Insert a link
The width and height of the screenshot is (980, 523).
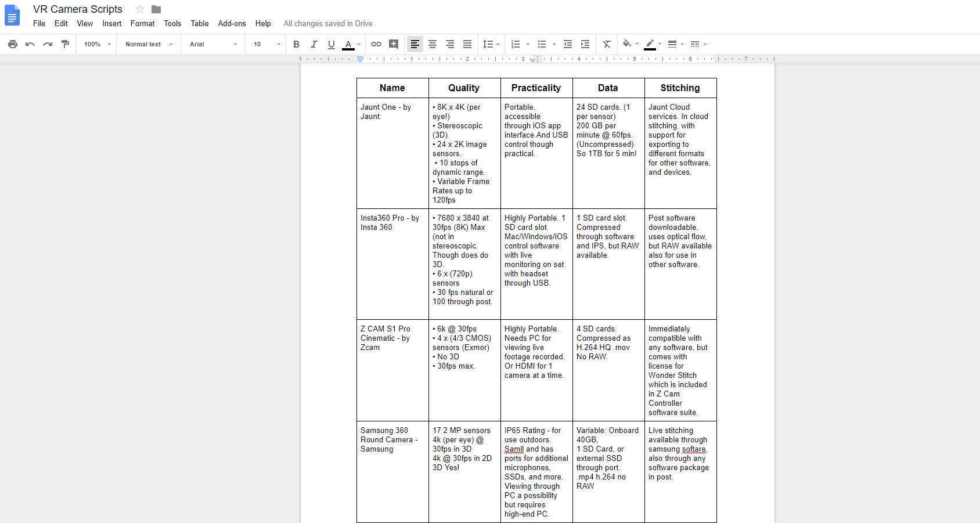[x=376, y=44]
